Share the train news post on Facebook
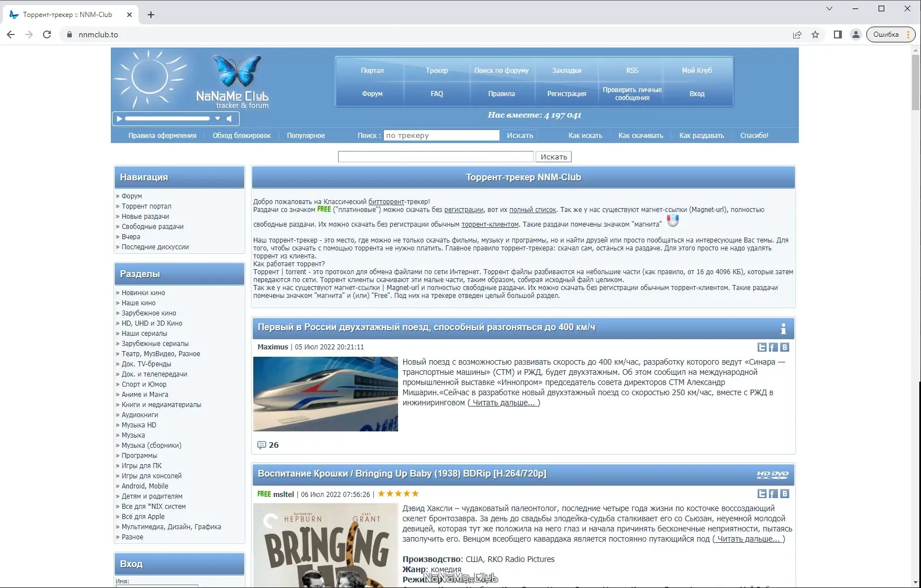The height and width of the screenshot is (588, 921). click(773, 347)
